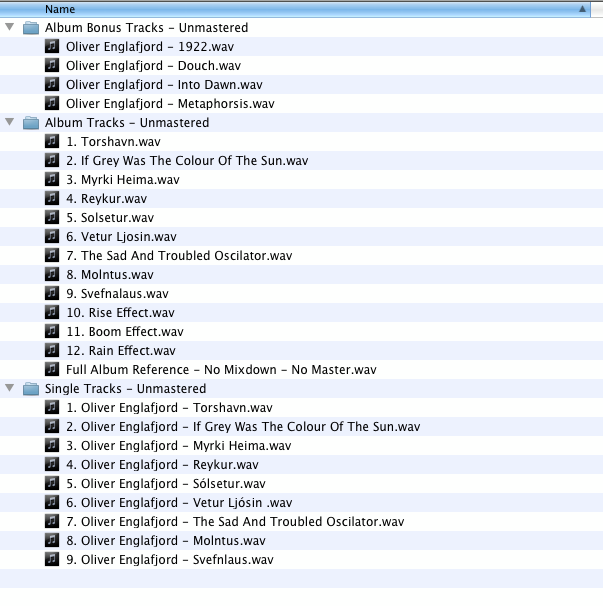This screenshot has height=606, width=603.
Task: Click the Single Tracks - Unmastered folder icon
Action: tap(30, 388)
